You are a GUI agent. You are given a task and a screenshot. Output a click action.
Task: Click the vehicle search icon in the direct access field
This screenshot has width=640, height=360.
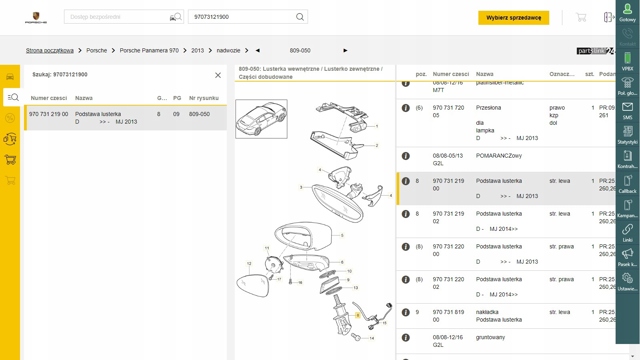click(176, 17)
